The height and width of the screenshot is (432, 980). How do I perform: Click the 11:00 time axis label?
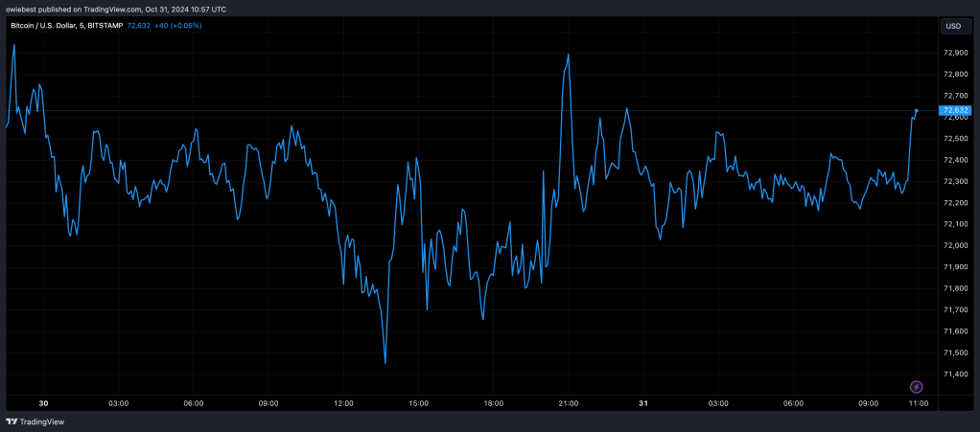click(918, 404)
